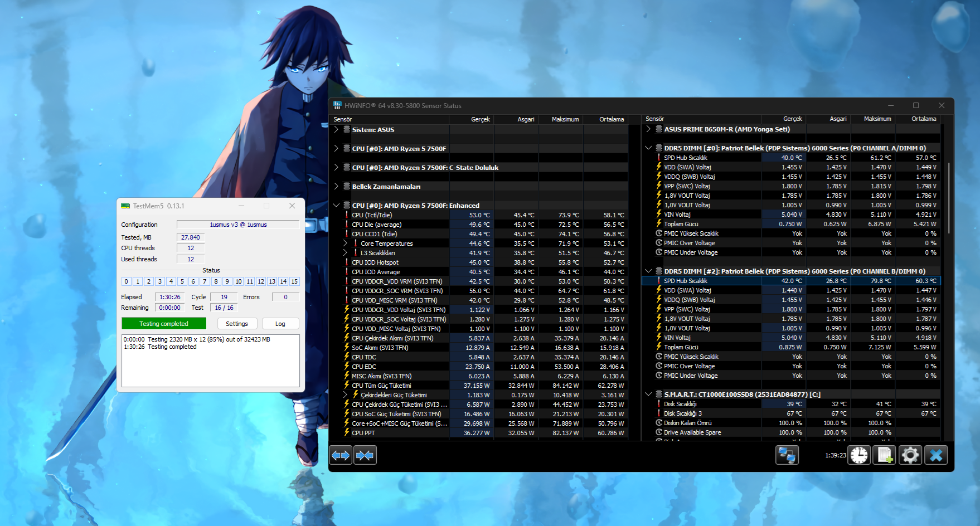Start logging with the sheet-plus icon in HWiNFO
This screenshot has width=980, height=526.
pyautogui.click(x=885, y=455)
